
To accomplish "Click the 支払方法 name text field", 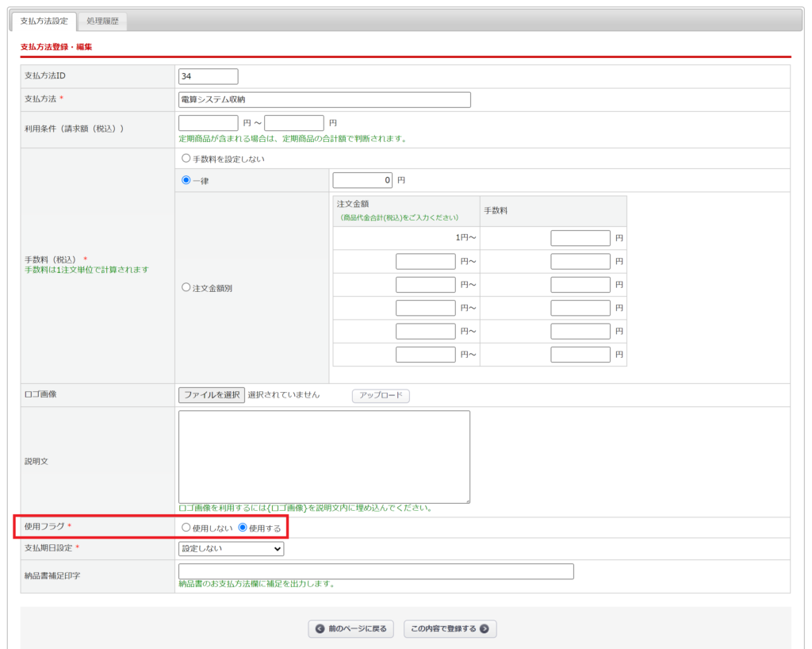I will point(324,100).
